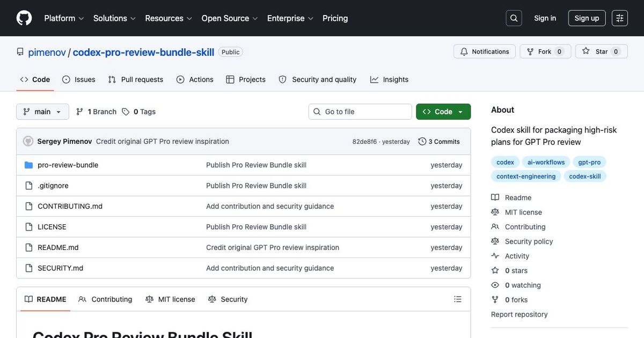Open the Security policy link in About

click(x=529, y=241)
